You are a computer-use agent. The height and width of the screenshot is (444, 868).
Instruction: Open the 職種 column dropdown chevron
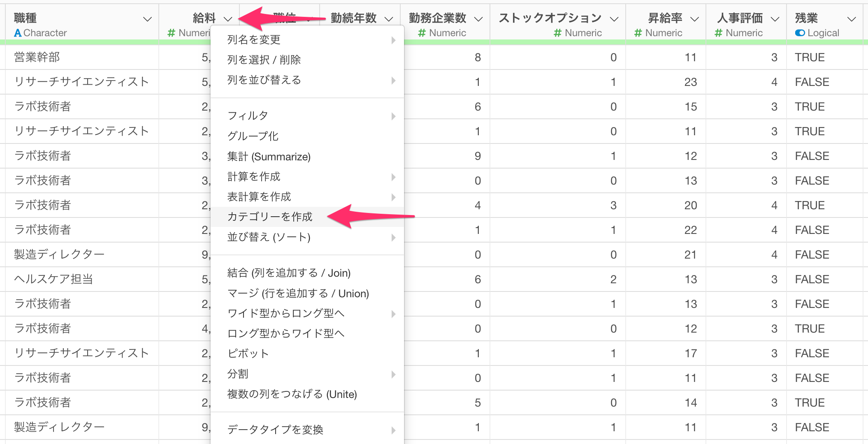[x=147, y=19]
